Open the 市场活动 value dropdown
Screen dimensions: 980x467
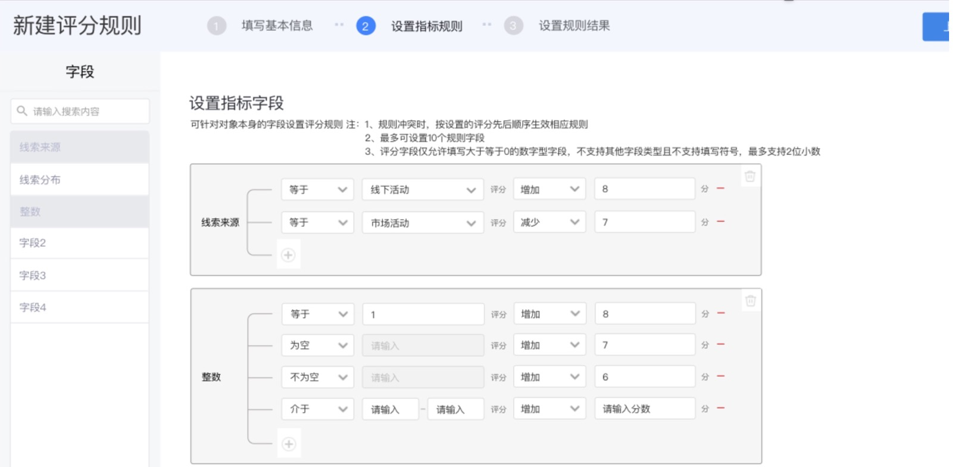423,223
